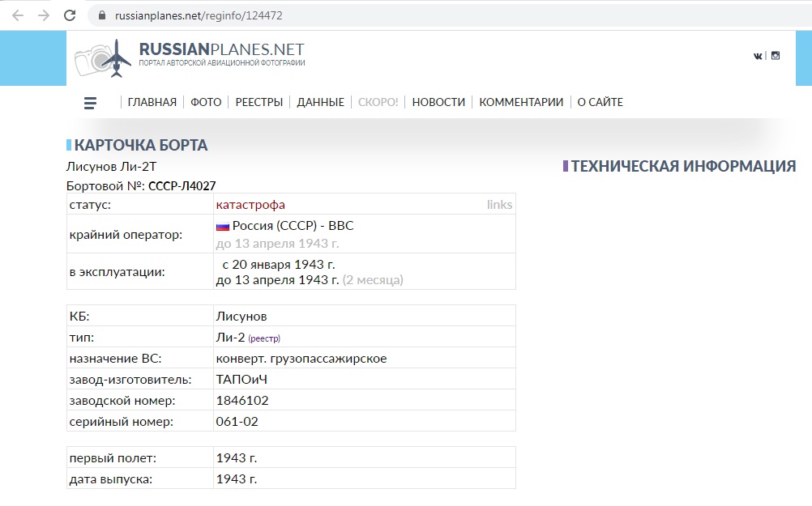Open the КОММЕНТАРИИ menu item
812x506 pixels.
[x=521, y=103]
